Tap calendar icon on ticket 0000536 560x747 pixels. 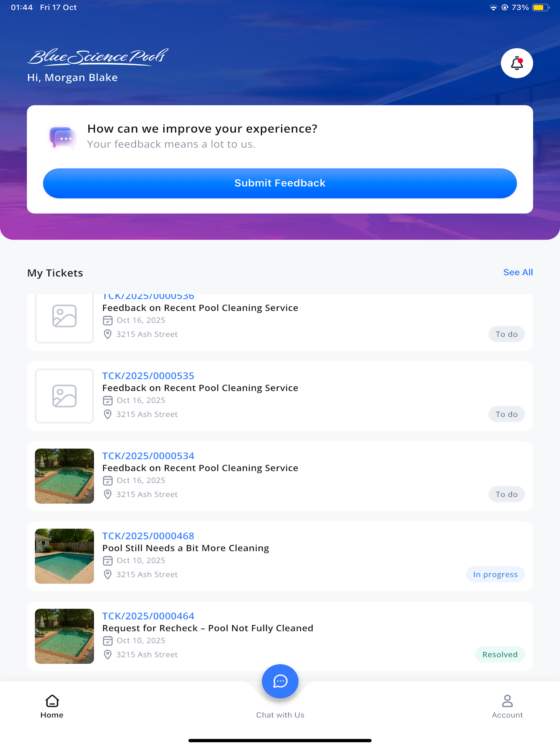pos(108,320)
